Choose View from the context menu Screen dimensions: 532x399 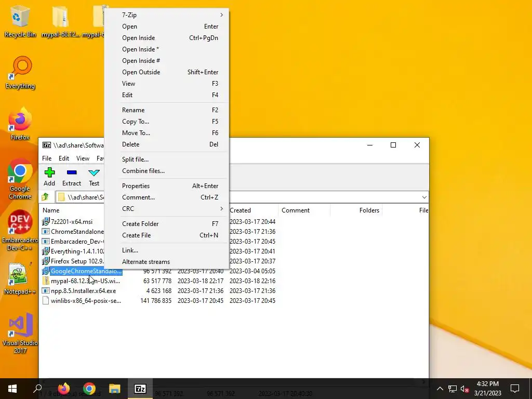[x=167, y=84]
